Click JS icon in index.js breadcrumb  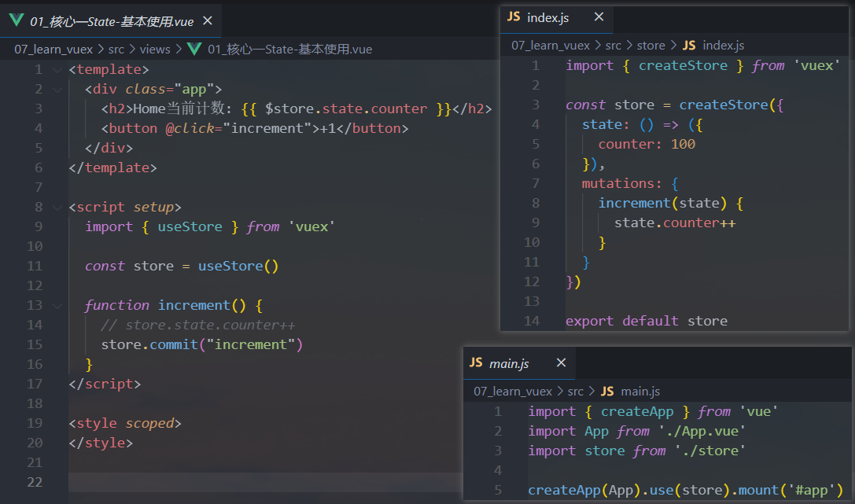[x=689, y=46]
